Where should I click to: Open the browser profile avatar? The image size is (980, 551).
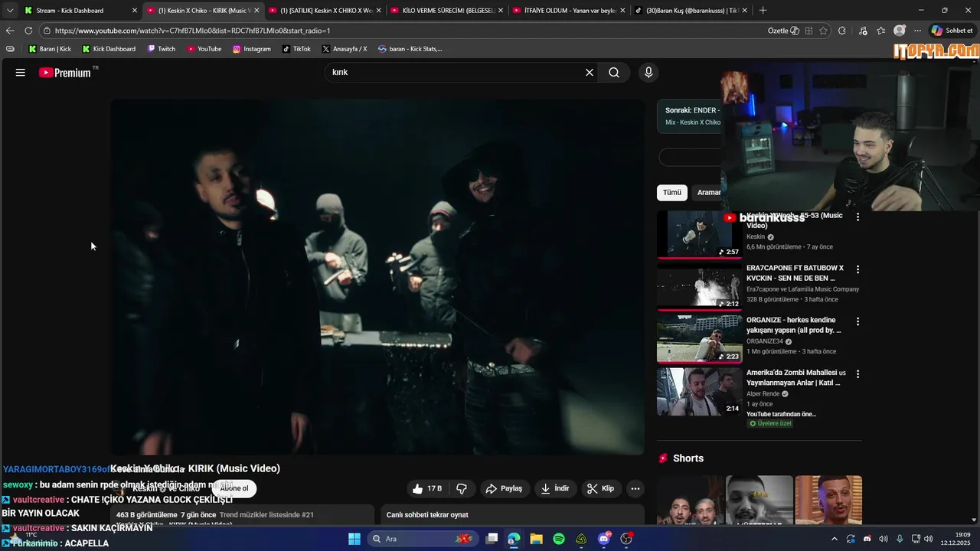click(900, 31)
